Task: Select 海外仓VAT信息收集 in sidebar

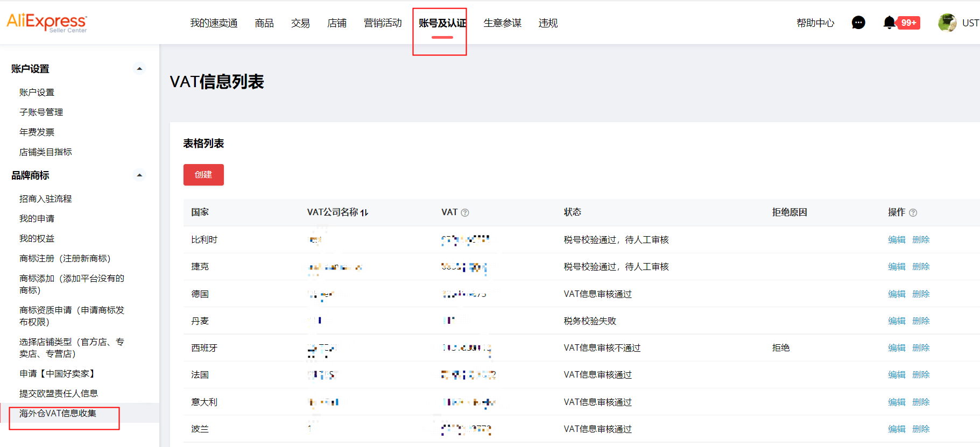Action: pyautogui.click(x=58, y=413)
